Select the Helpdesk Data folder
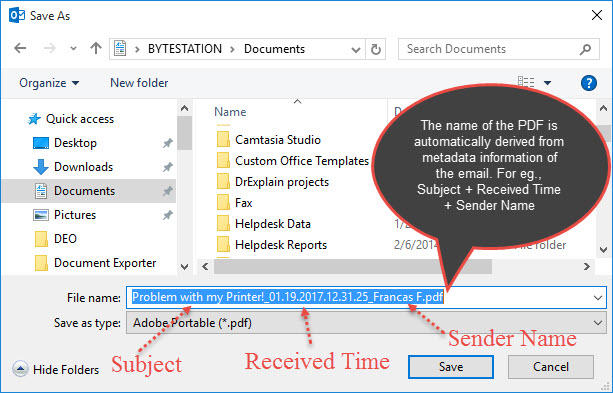Image resolution: width=613 pixels, height=393 pixels. tap(273, 224)
